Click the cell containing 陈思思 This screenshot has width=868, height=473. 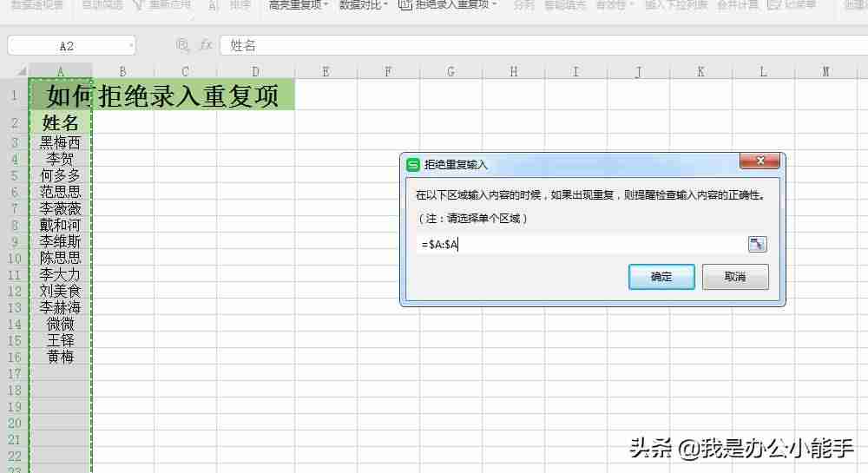coord(61,258)
